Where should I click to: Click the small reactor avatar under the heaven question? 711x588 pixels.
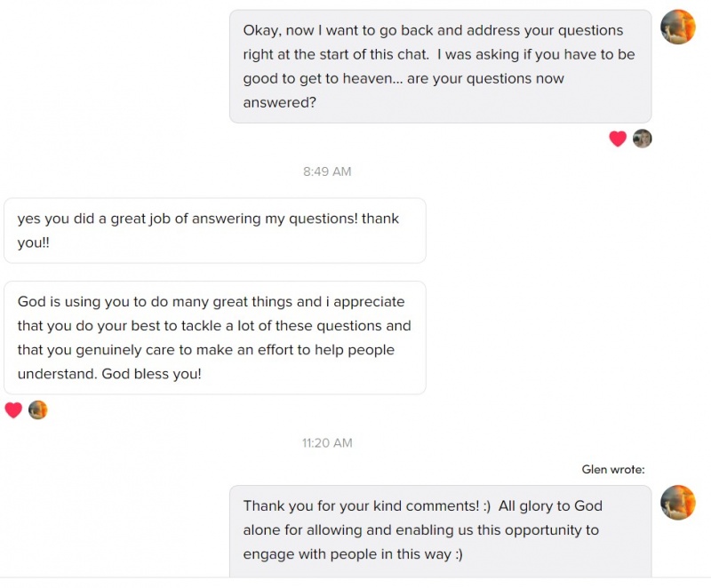tap(643, 139)
